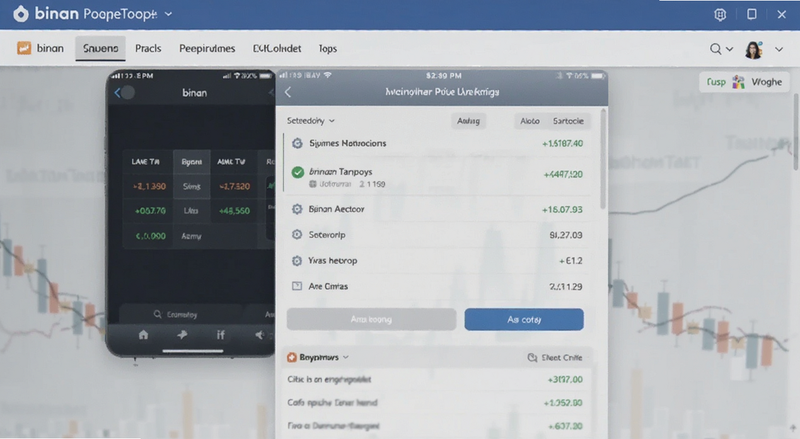Click the AME TV column header
The height and width of the screenshot is (439, 800).
click(x=231, y=162)
